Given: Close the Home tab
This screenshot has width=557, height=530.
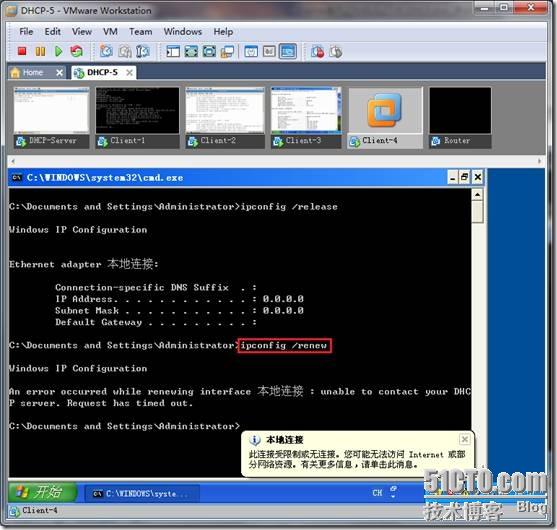Looking at the screenshot, I should click(60, 73).
